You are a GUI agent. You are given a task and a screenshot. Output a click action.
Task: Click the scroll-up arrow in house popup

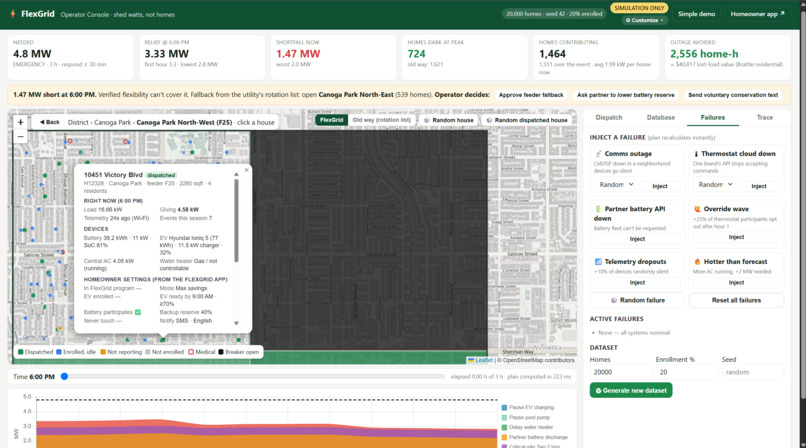pyautogui.click(x=236, y=175)
